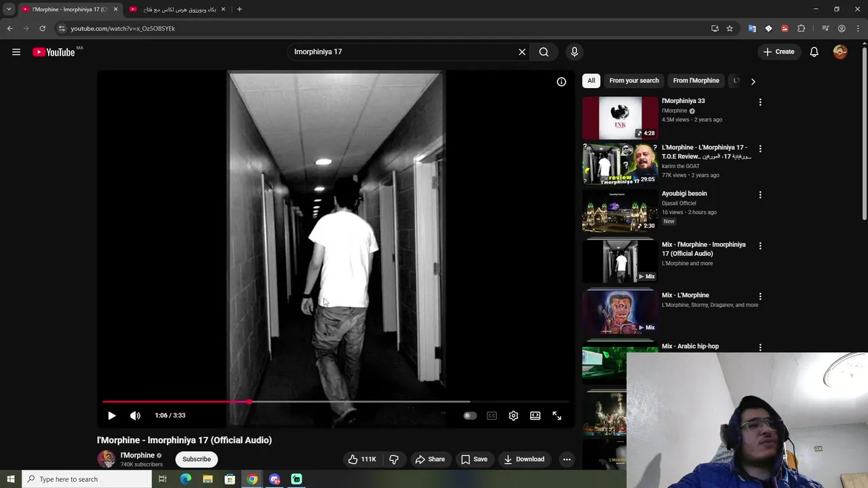Open Microsoft Edge from taskbar
The image size is (868, 488).
point(185,479)
